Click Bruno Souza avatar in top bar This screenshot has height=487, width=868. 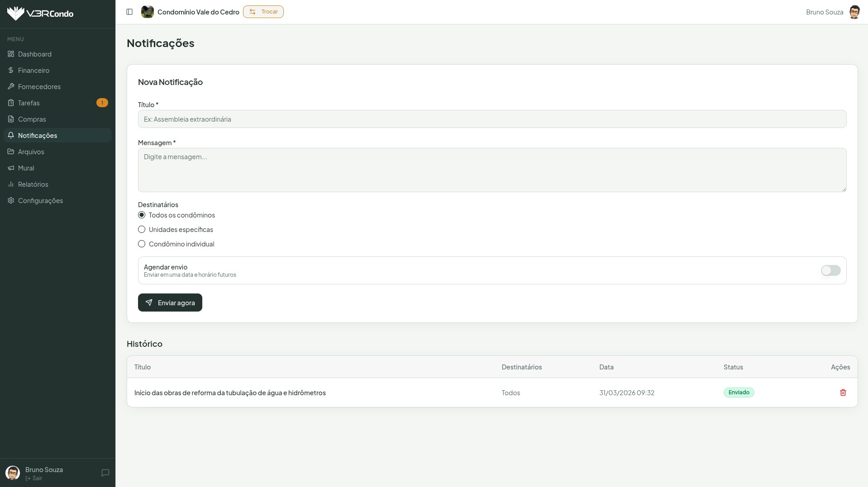(854, 12)
